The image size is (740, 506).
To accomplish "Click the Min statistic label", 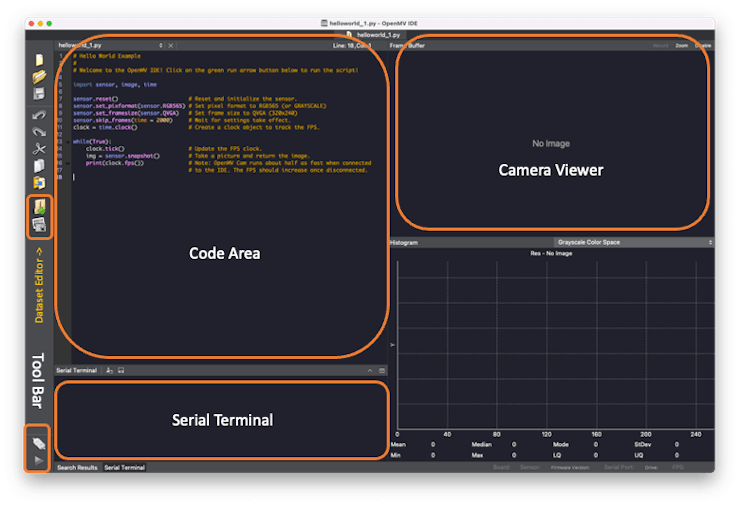I will [395, 455].
